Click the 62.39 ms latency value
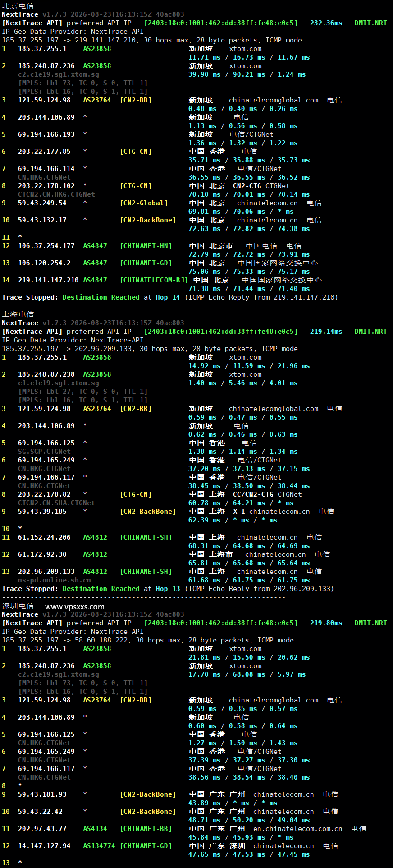 tap(205, 520)
